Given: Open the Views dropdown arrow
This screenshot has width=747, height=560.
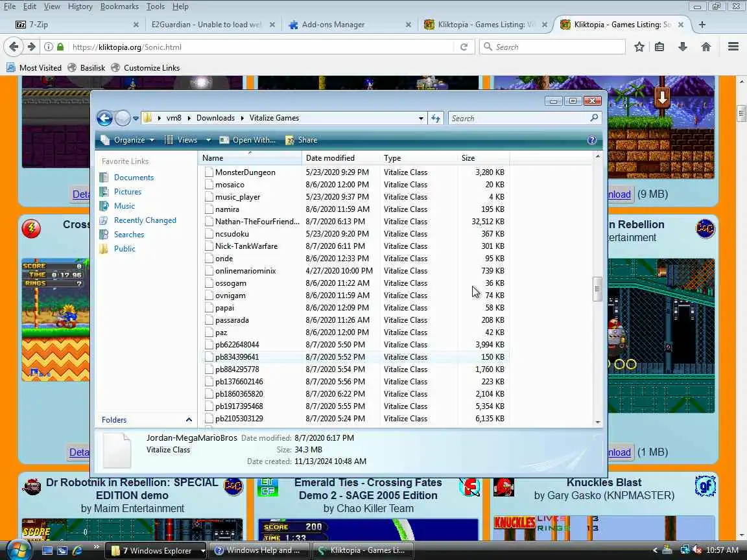Looking at the screenshot, I should coord(208,140).
